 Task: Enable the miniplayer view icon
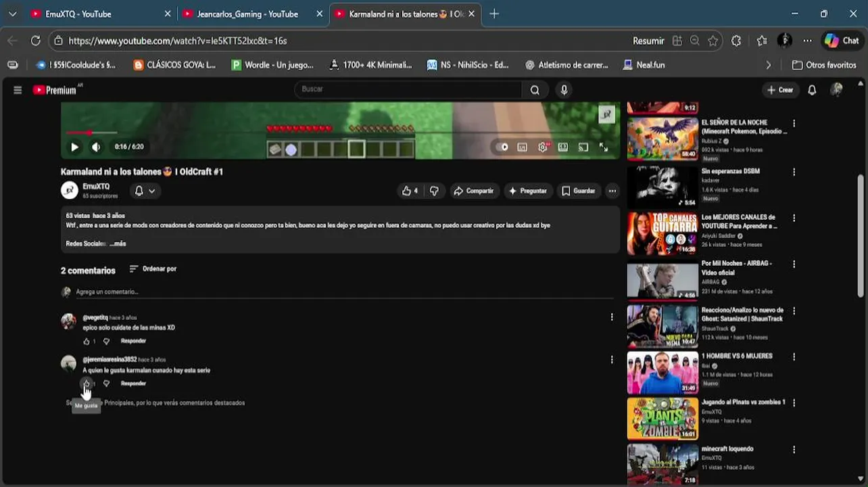pos(563,147)
